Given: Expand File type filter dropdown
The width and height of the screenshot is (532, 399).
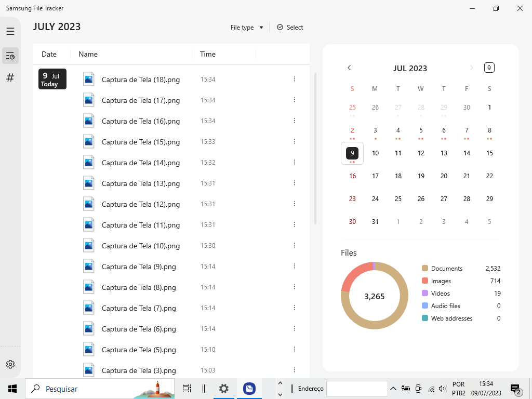Looking at the screenshot, I should point(247,28).
